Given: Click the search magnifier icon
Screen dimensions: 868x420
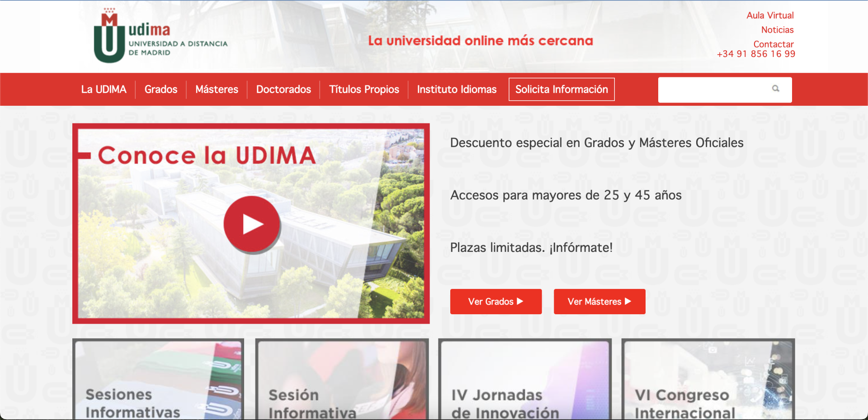Looking at the screenshot, I should 775,89.
